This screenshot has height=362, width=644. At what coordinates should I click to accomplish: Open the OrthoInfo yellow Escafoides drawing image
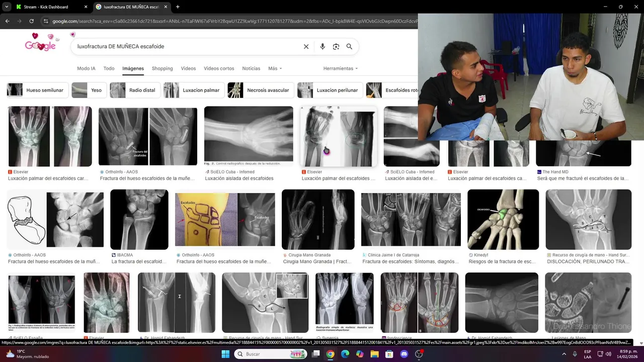point(225,219)
